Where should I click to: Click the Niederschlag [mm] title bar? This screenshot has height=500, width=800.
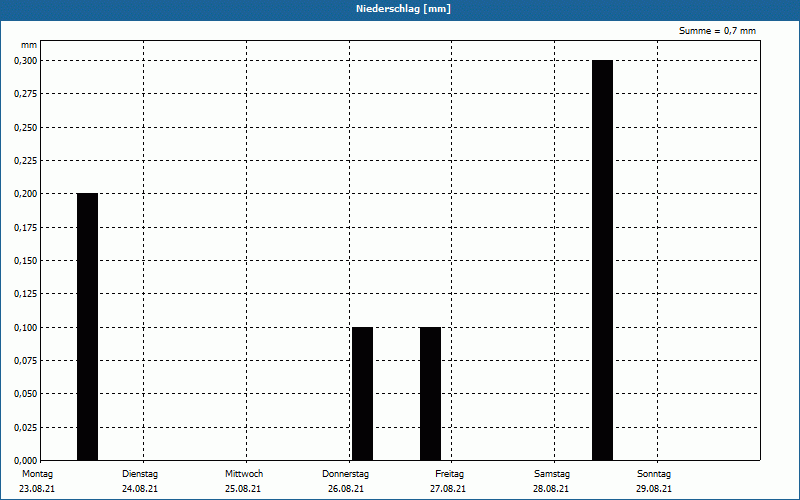click(400, 9)
